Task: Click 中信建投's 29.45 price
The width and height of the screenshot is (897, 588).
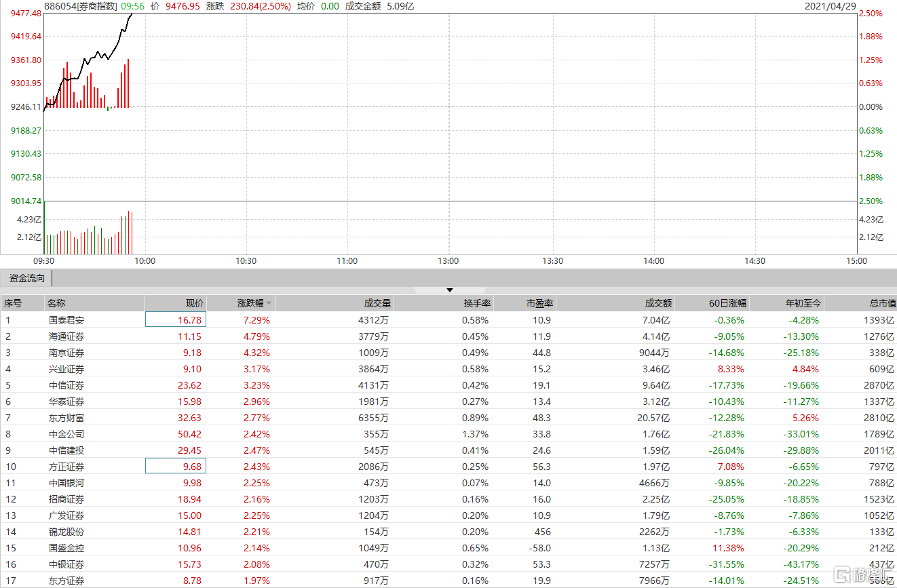Action: (191, 450)
